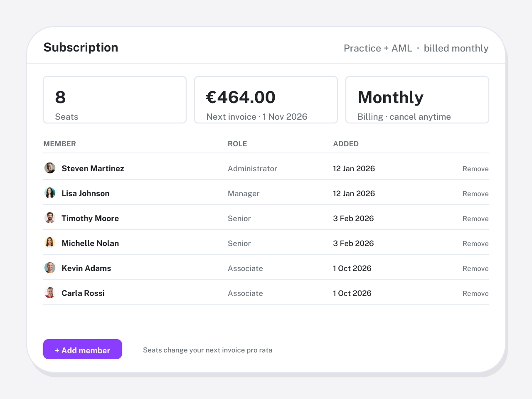Remove Kevin Adams from the subscription
Image resolution: width=532 pixels, height=399 pixels.
click(x=475, y=268)
